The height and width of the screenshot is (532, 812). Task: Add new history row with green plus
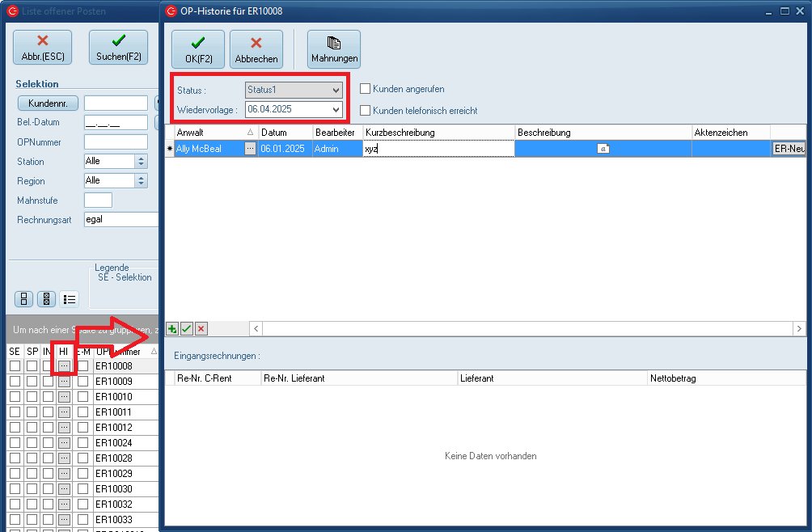point(172,328)
